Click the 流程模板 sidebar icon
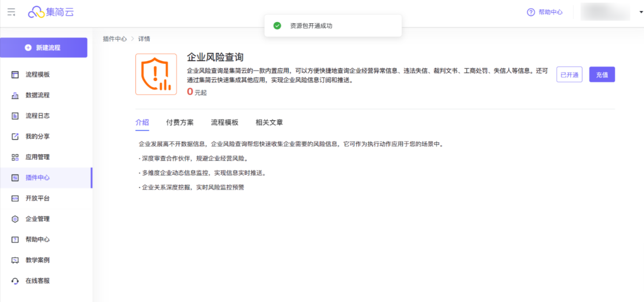 pyautogui.click(x=15, y=74)
